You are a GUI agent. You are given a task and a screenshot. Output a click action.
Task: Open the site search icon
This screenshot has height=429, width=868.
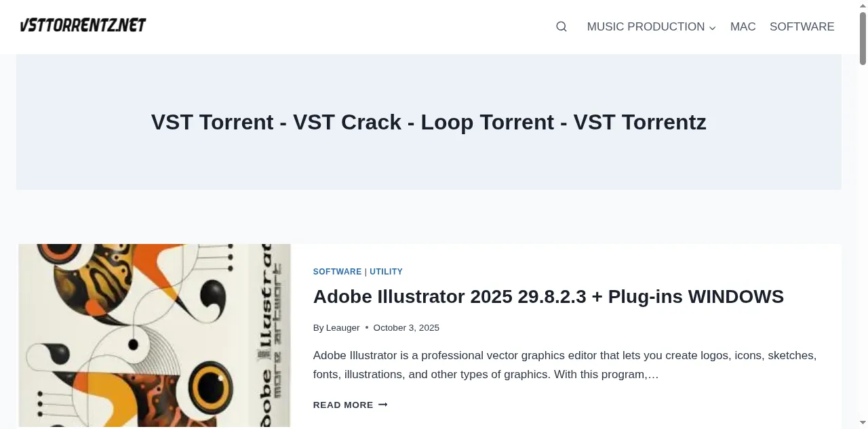(561, 26)
